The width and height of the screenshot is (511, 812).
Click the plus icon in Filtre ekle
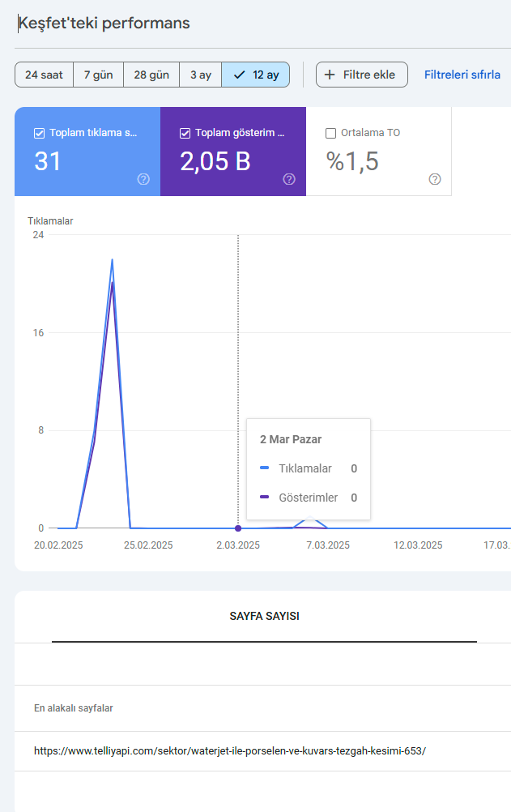tap(330, 75)
